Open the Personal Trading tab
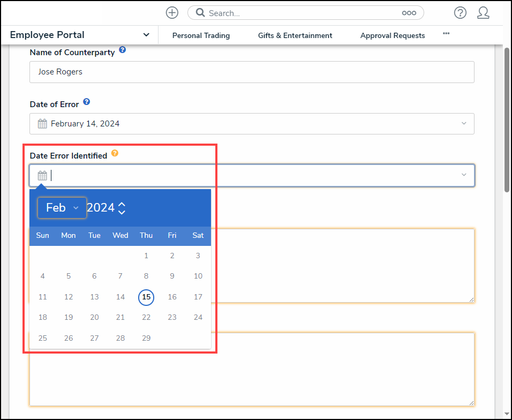 [201, 35]
